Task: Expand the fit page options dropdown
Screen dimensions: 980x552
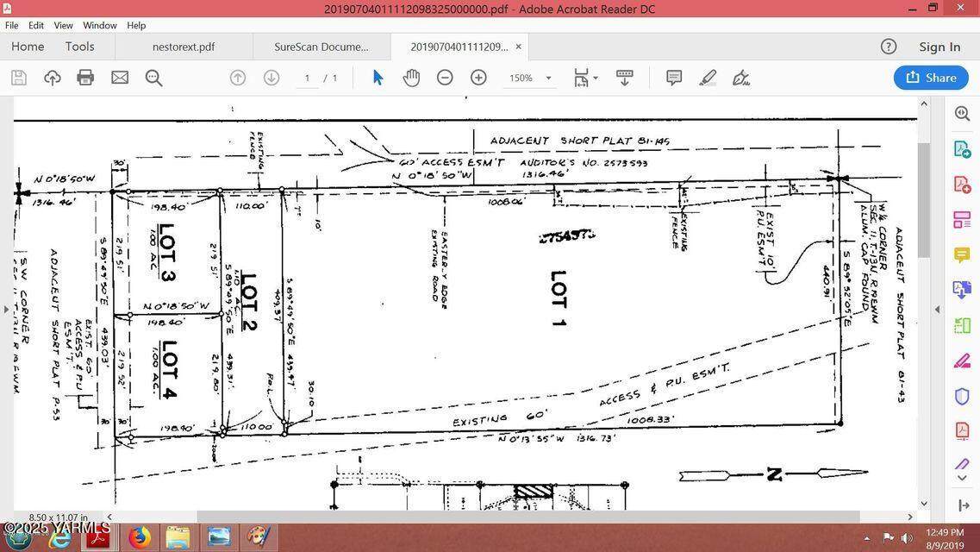Action: [x=596, y=78]
